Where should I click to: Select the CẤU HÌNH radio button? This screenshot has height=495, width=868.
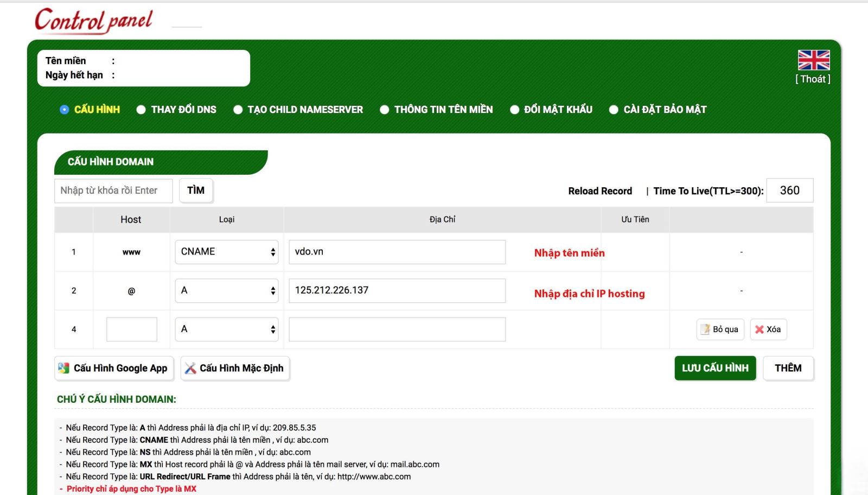click(65, 109)
